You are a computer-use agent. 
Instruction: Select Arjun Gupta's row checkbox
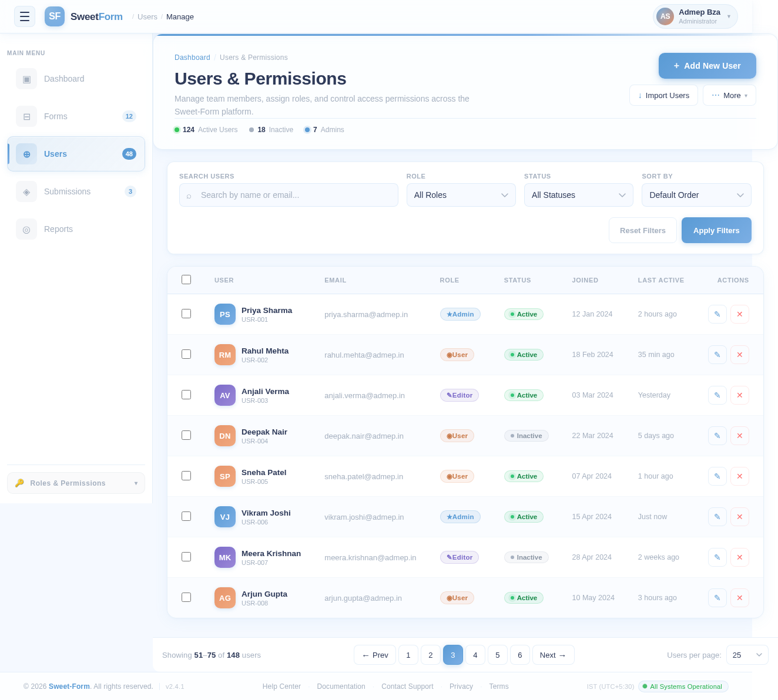186,597
